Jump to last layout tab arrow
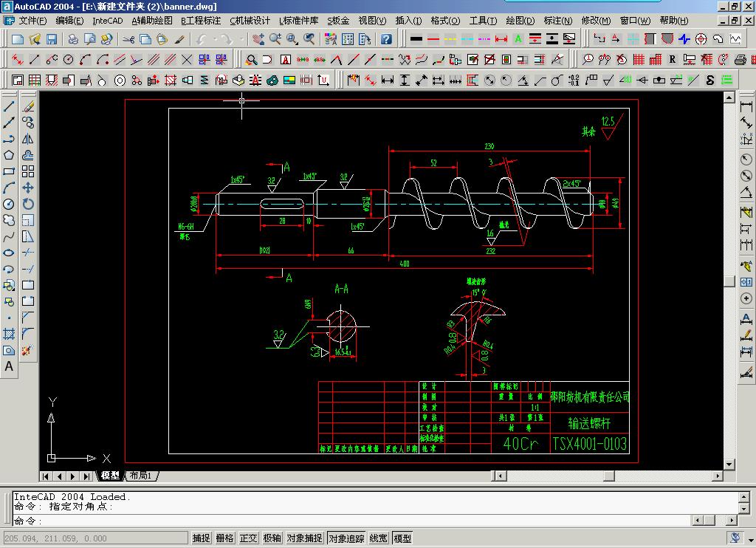This screenshot has height=548, width=756. [x=87, y=476]
